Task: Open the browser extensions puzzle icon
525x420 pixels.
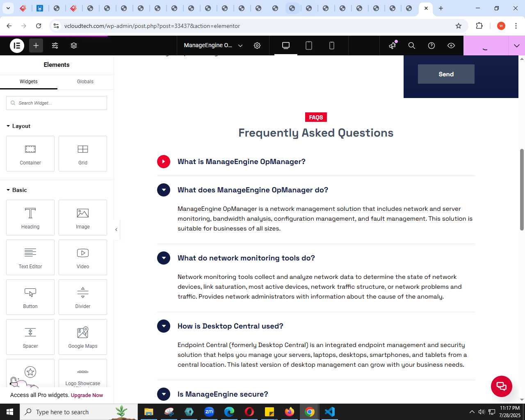Action: pos(479,26)
